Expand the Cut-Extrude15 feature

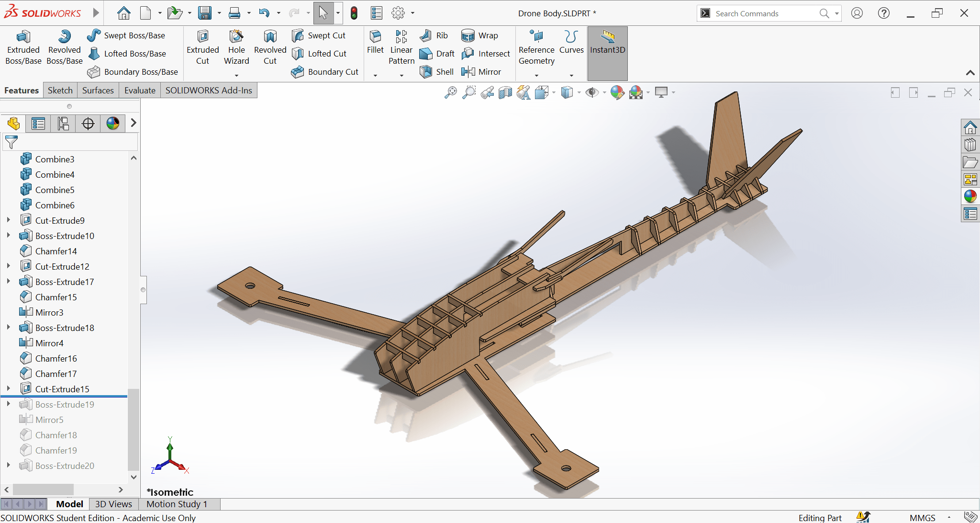click(x=8, y=389)
